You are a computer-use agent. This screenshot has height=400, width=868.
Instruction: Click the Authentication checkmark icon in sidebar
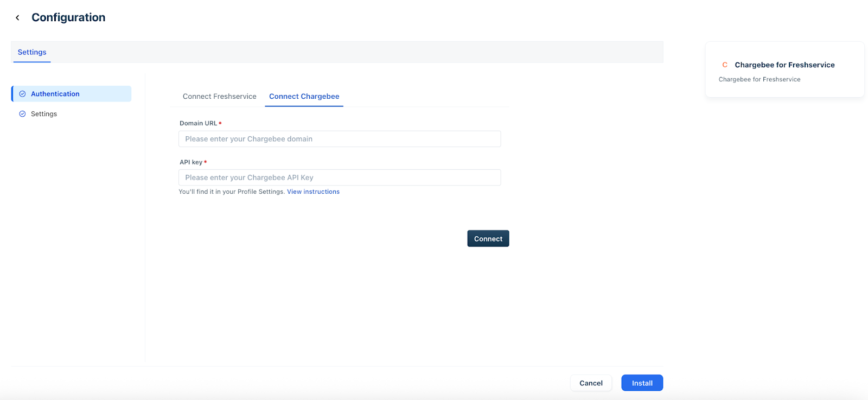point(22,94)
